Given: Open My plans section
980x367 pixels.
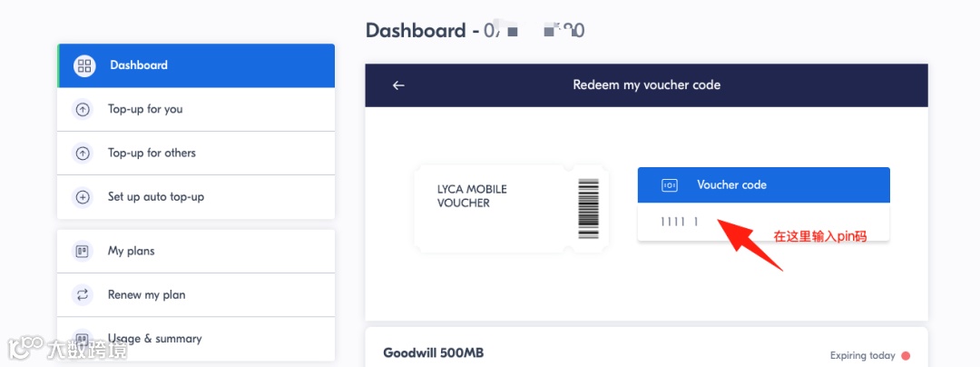Looking at the screenshot, I should (132, 251).
